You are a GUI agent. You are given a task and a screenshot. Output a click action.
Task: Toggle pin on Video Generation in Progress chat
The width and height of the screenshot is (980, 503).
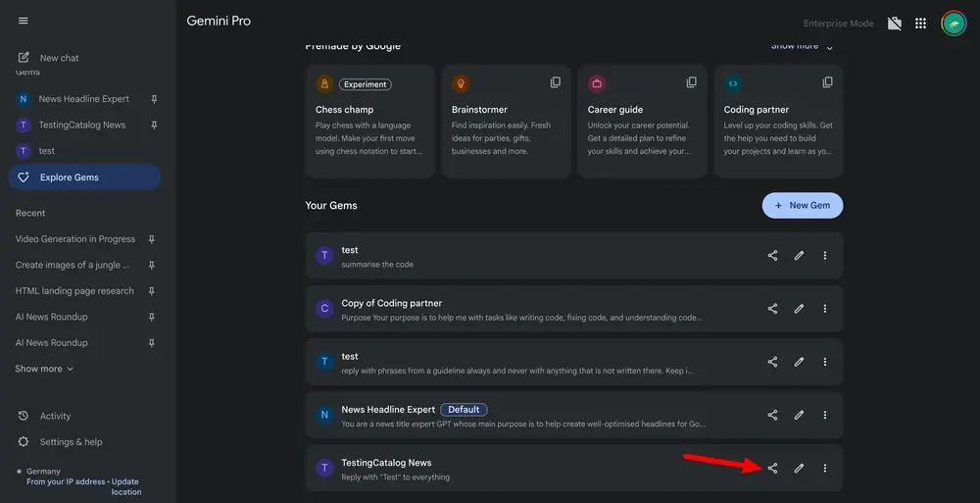(153, 239)
